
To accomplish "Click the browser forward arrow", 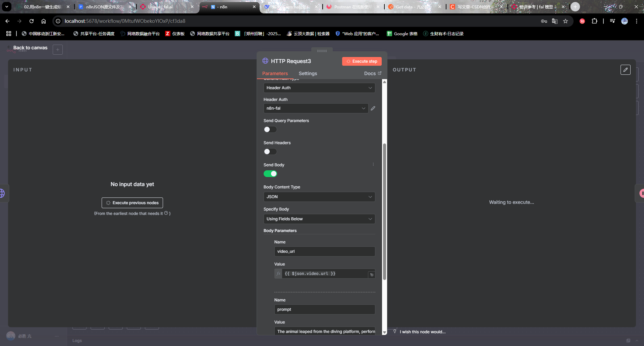I will click(x=19, y=21).
